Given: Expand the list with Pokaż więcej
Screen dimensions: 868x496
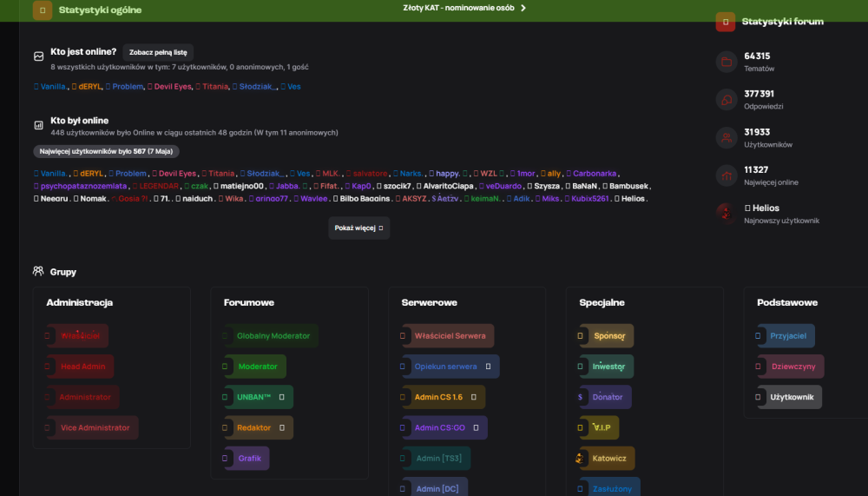Looking at the screenshot, I should point(358,228).
